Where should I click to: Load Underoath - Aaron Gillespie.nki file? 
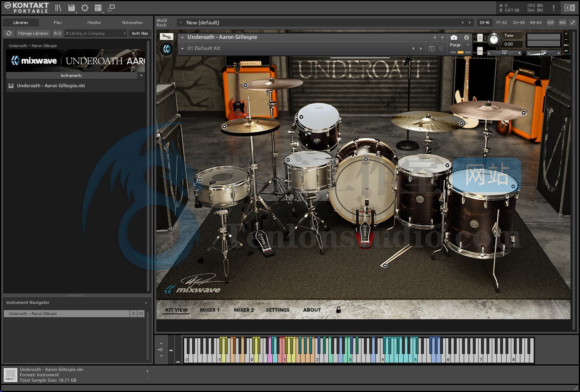click(75, 86)
